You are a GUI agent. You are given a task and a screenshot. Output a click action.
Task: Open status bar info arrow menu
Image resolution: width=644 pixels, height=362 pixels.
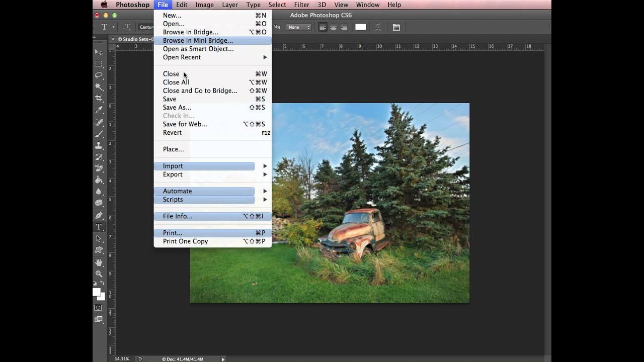[223, 359]
